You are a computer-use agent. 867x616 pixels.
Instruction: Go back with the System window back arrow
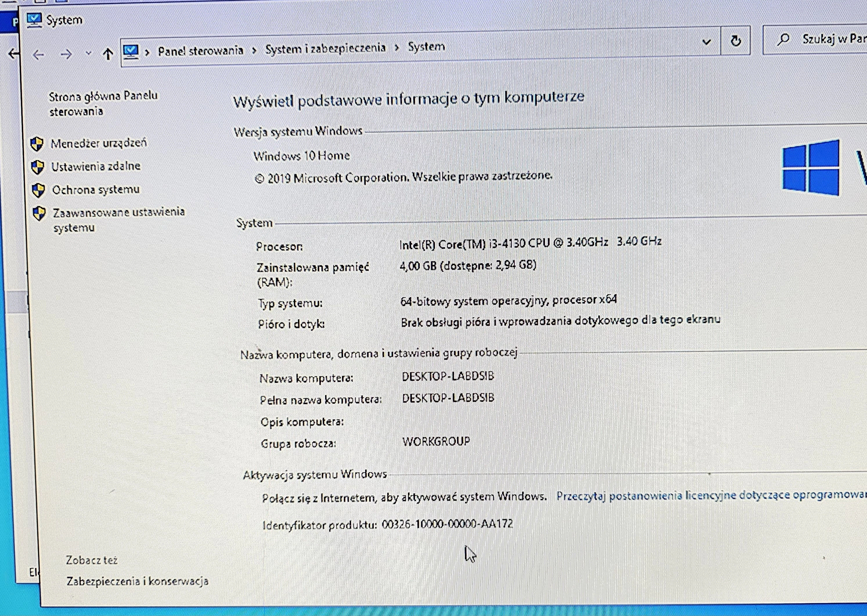(38, 55)
